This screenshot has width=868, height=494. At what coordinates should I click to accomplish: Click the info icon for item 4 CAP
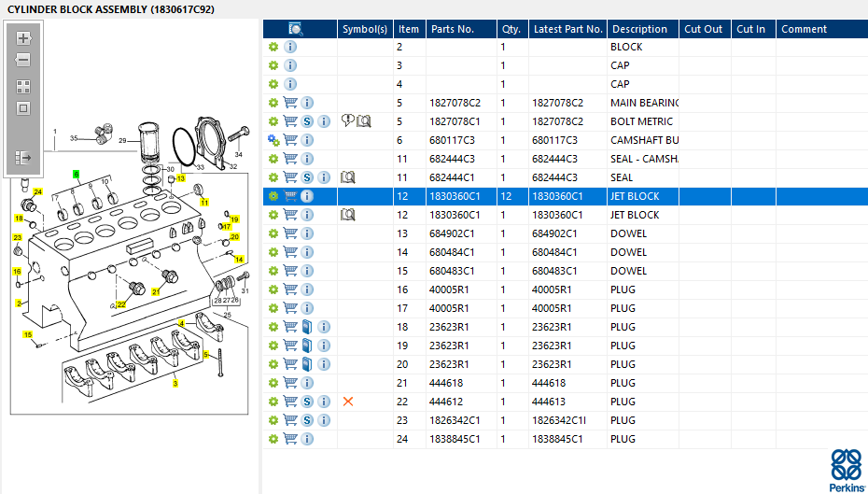290,85
